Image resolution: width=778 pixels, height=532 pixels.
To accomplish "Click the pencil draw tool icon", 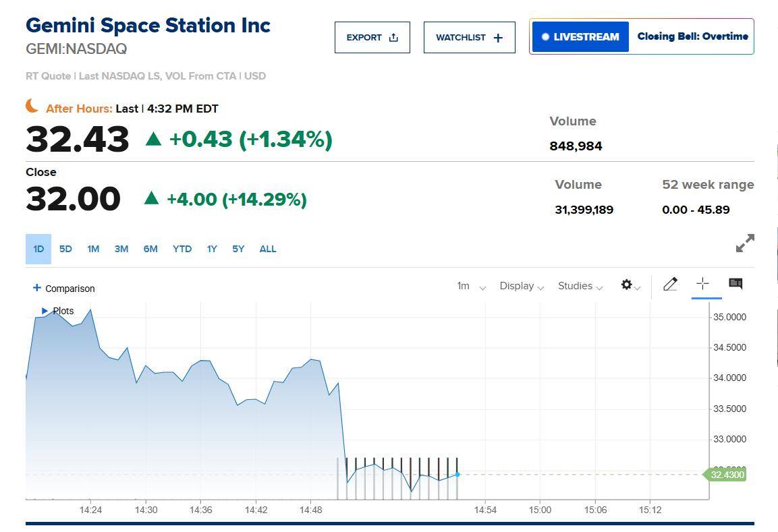I will 670,285.
